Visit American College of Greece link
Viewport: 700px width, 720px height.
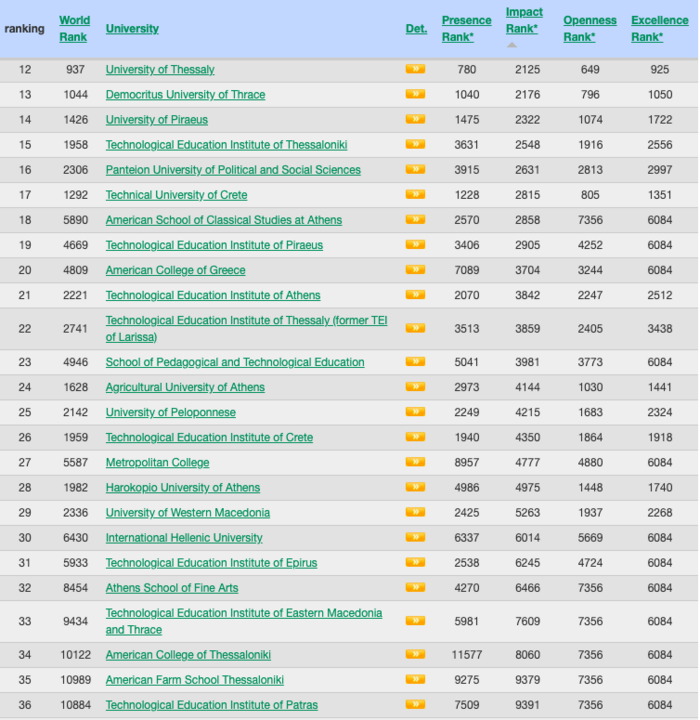[175, 270]
